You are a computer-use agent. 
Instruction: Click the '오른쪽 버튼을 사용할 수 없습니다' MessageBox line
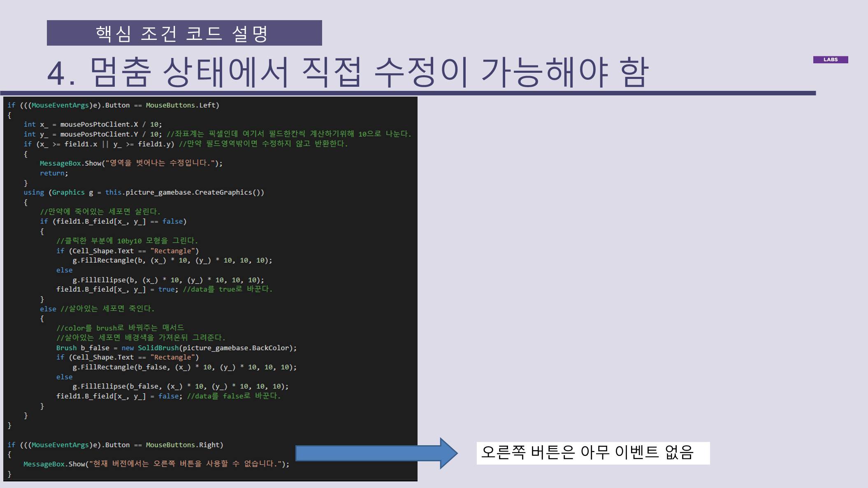coord(156,464)
